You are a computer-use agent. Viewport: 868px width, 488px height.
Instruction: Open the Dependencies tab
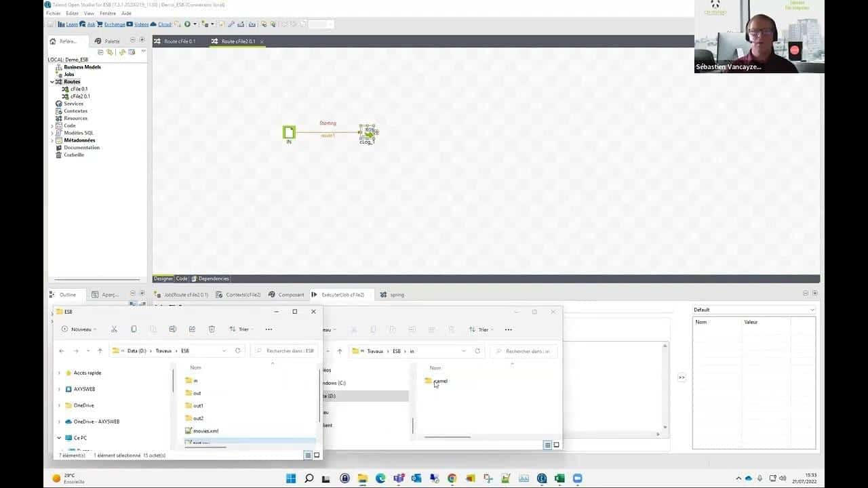click(x=210, y=279)
